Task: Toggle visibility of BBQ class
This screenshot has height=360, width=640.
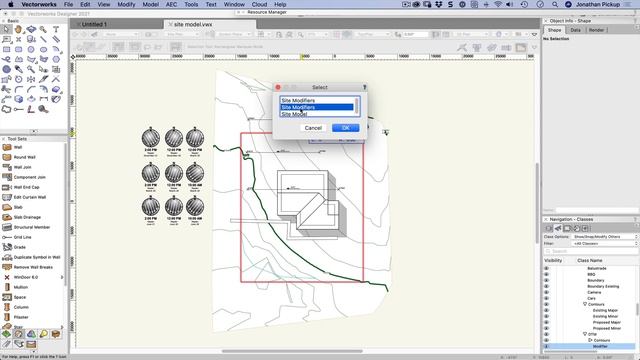Action: [547, 274]
